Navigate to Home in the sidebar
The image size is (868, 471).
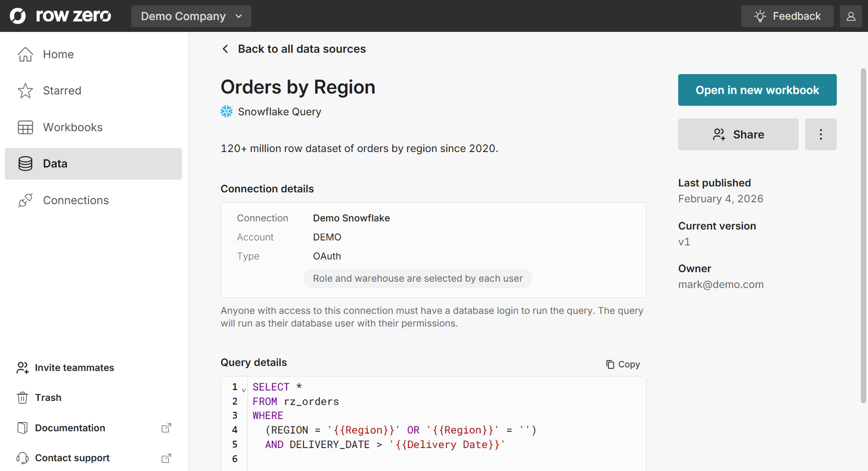(58, 54)
